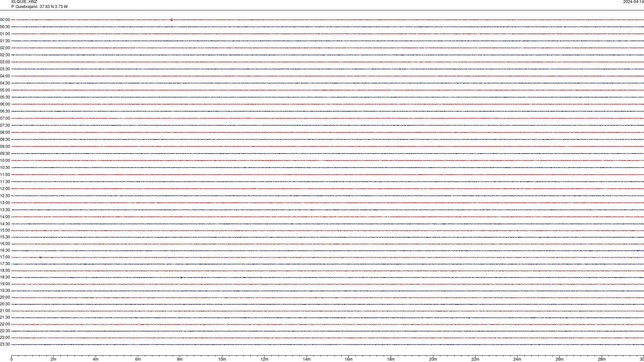Select the 12:00 time label
This screenshot has width=644, height=362.
[x=5, y=189]
